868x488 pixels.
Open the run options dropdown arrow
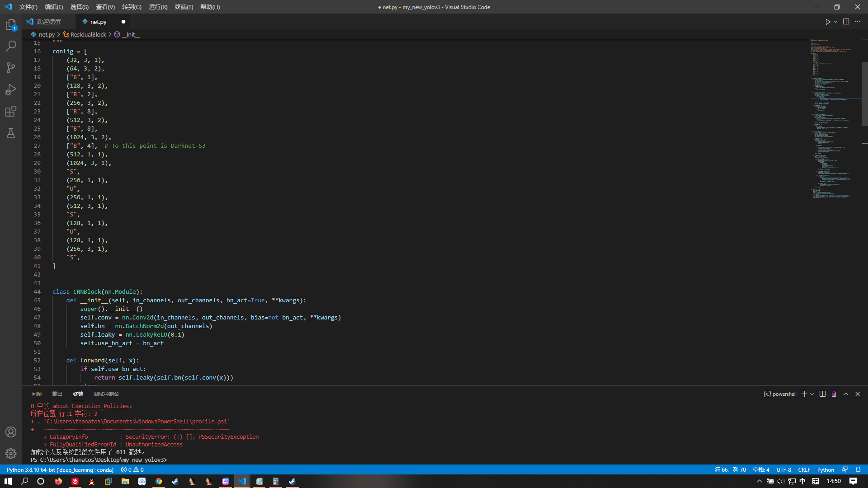(835, 22)
